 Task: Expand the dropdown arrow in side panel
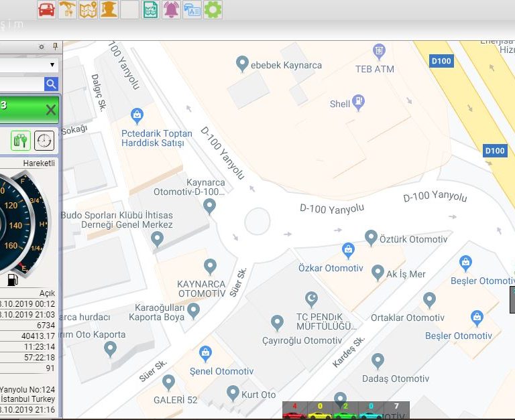[52, 64]
